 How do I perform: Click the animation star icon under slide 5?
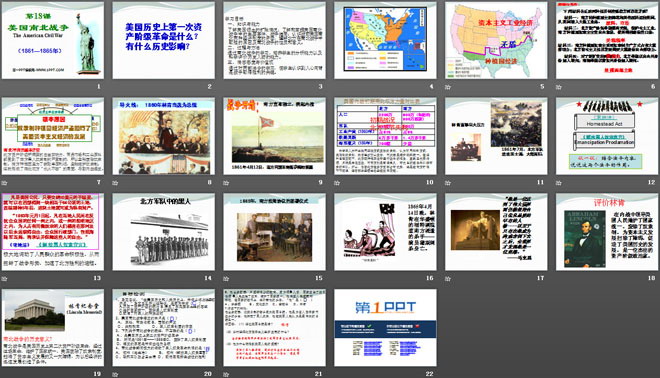[448, 88]
